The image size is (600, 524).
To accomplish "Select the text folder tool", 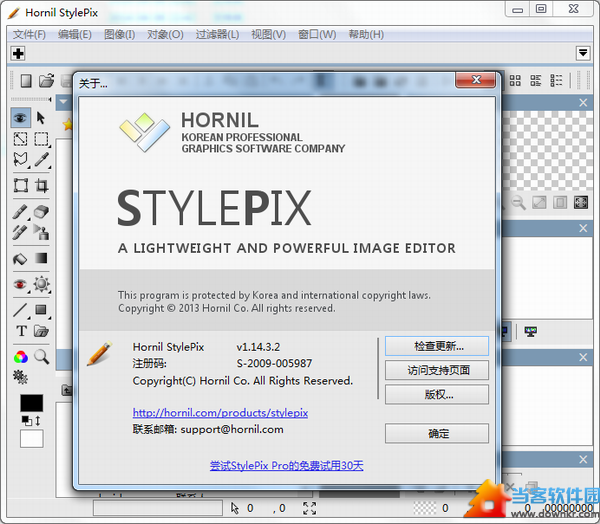I will 41,331.
